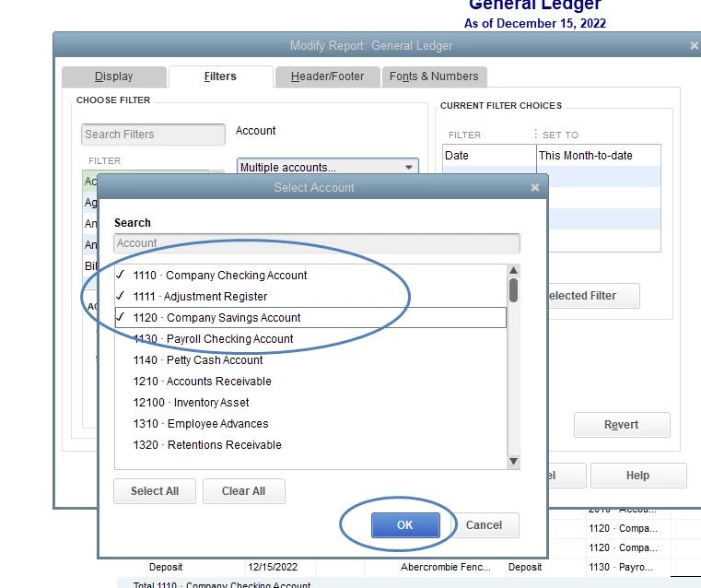Click the account list scrollbar thumb
The image size is (701, 588).
point(513,290)
